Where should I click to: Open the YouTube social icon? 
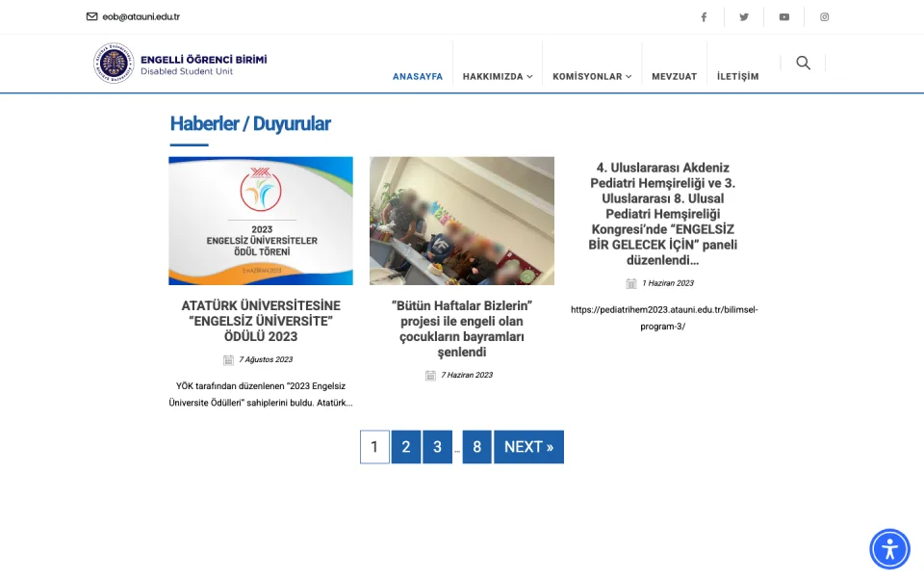coord(783,17)
